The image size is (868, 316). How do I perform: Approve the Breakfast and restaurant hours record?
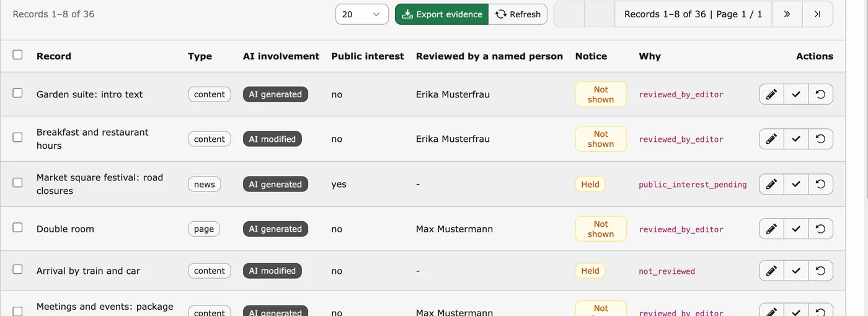796,139
